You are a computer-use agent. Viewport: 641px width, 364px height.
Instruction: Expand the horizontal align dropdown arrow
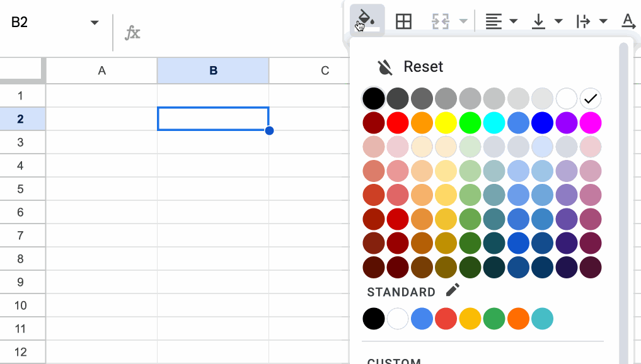tap(514, 21)
